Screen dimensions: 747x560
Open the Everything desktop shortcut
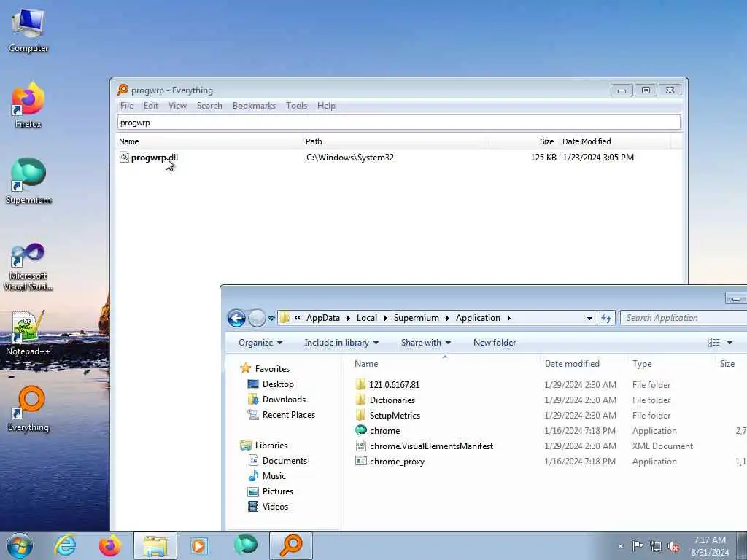click(x=28, y=408)
